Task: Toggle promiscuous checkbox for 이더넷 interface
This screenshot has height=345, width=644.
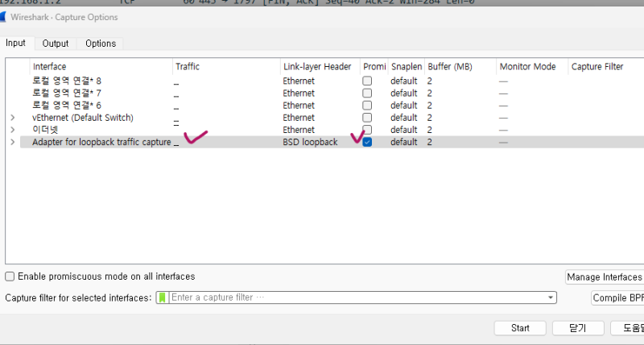Action: [367, 130]
